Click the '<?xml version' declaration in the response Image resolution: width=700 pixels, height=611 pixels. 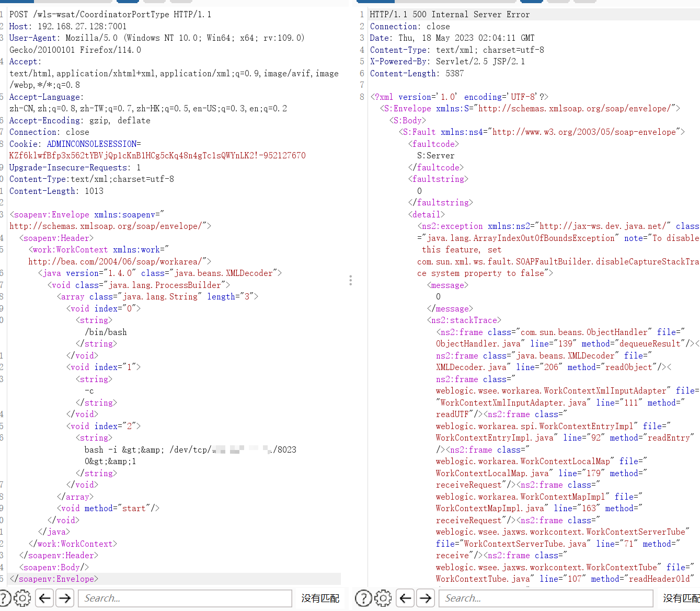click(x=459, y=97)
